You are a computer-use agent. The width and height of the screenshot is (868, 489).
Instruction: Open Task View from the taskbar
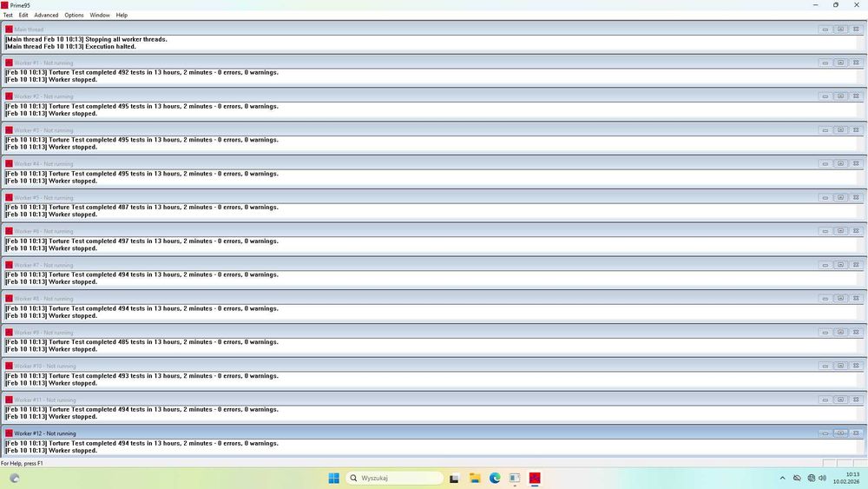(x=454, y=478)
